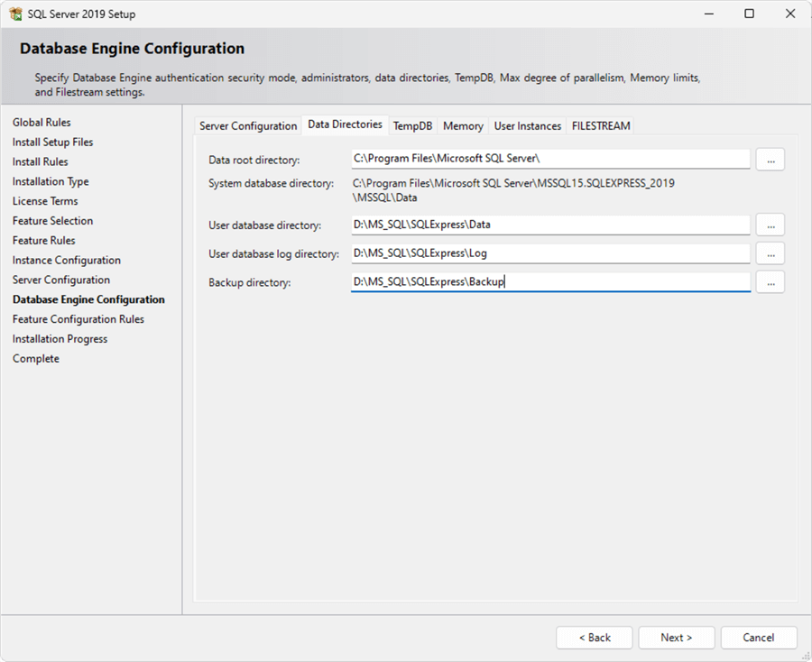
Task: Browse for Backup directory folder
Action: point(770,282)
